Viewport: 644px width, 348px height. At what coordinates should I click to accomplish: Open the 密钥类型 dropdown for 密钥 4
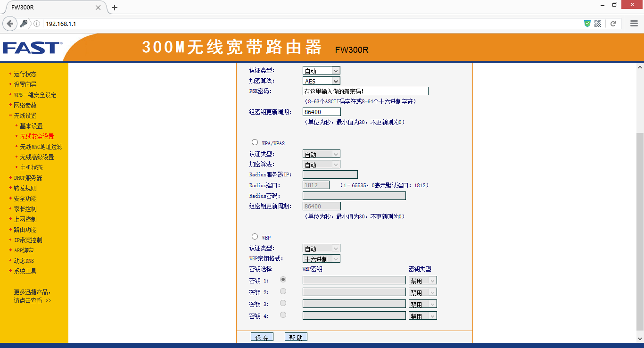click(423, 316)
